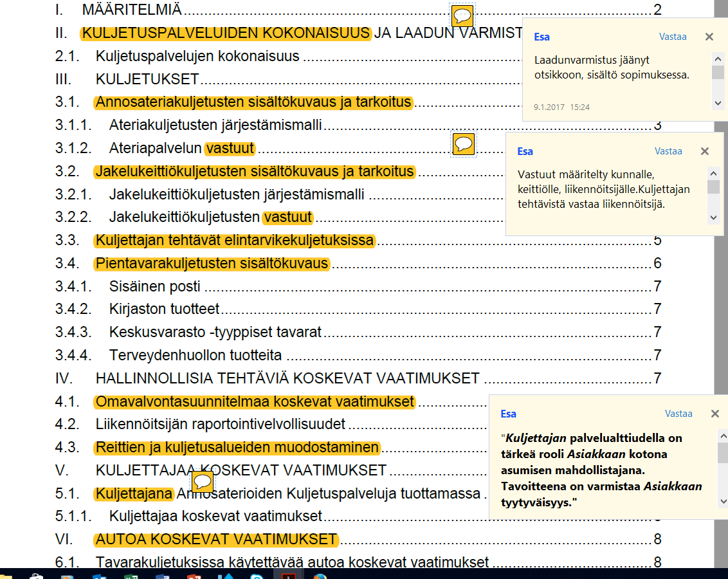Click '3.2.1. Jakelukeittiökuljetusten järjestämismalli' entry
Image resolution: width=728 pixels, height=579 pixels.
coord(210,194)
